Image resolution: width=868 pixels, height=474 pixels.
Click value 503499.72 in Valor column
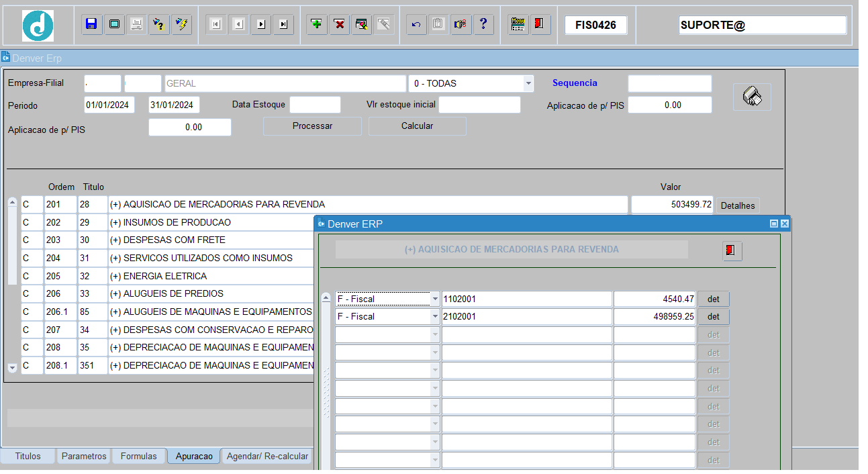[672, 204]
